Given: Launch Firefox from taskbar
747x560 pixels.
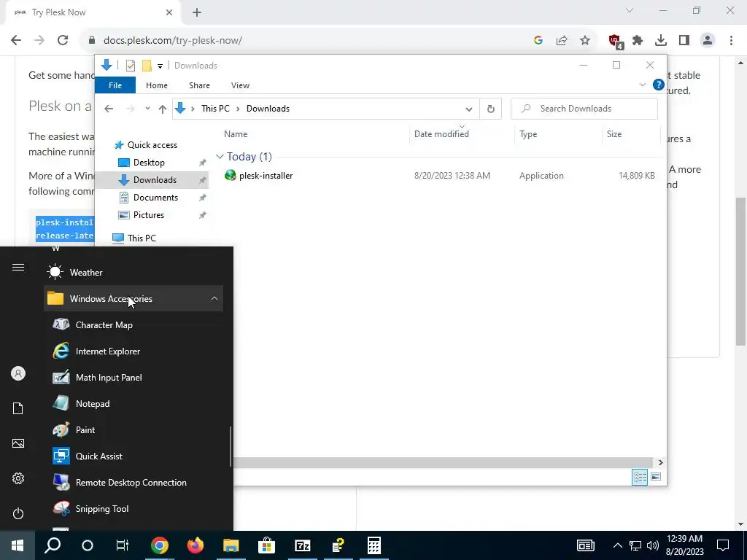Looking at the screenshot, I should pos(196,545).
